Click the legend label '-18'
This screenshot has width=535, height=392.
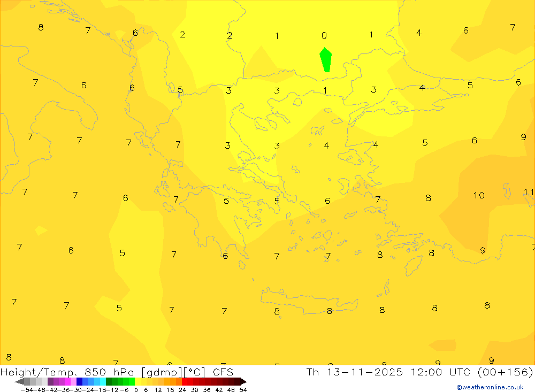101,390
